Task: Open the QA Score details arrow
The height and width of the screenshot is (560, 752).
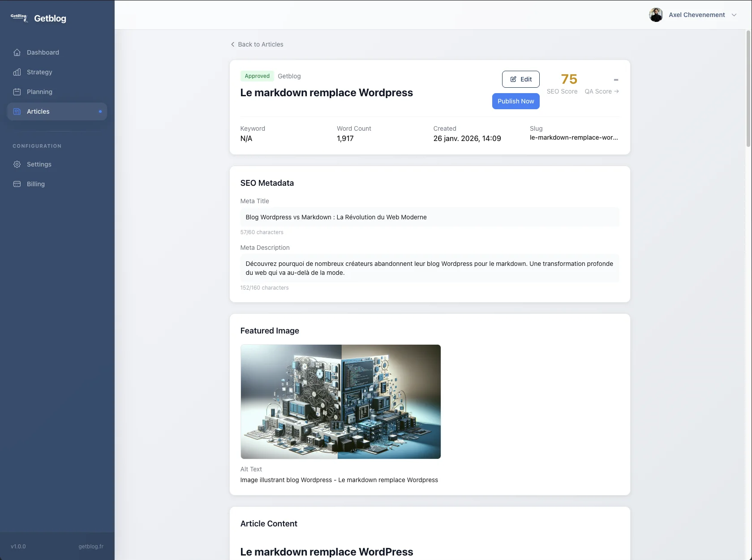Action: [617, 91]
